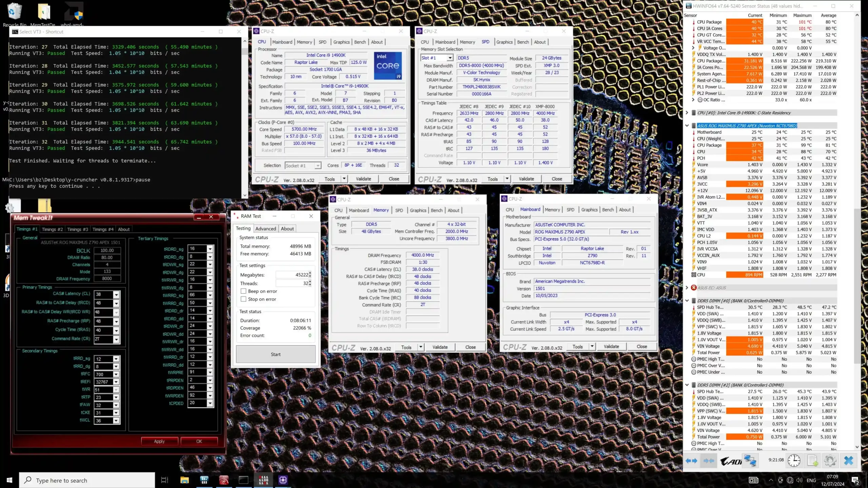Click the RAM Test binary-digits taskbar icon
The image size is (868, 488).
263,480
